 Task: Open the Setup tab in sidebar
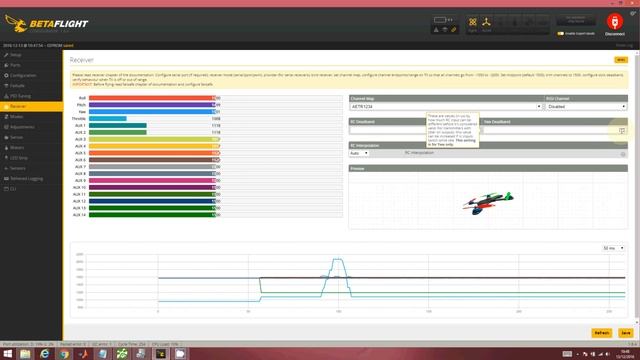[31, 55]
